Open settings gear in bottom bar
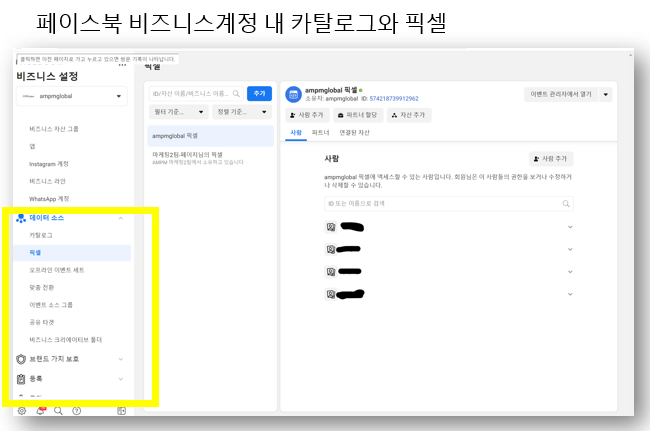This screenshot has height=431, width=650. click(22, 411)
